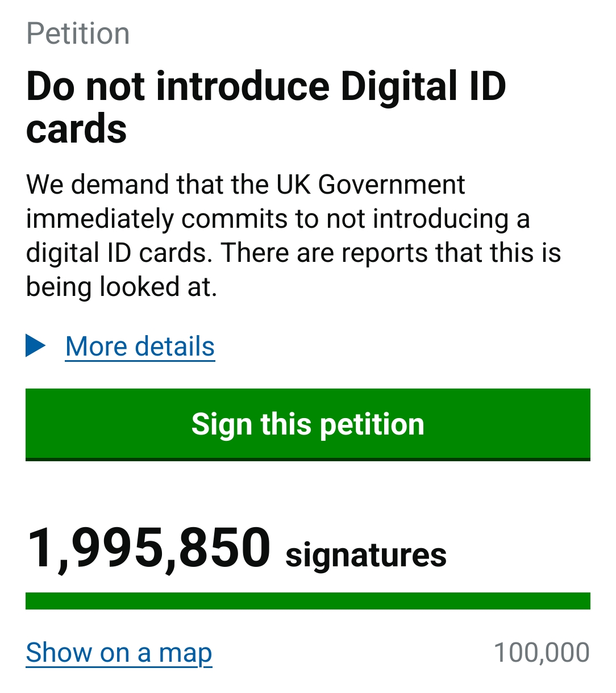The width and height of the screenshot is (616, 693).
Task: Click "being looked at." in the description
Action: (122, 287)
